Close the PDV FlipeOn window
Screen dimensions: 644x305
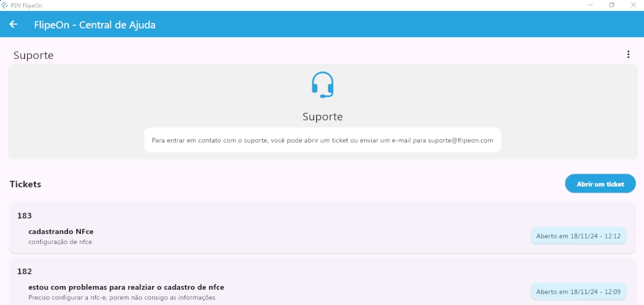click(x=633, y=5)
